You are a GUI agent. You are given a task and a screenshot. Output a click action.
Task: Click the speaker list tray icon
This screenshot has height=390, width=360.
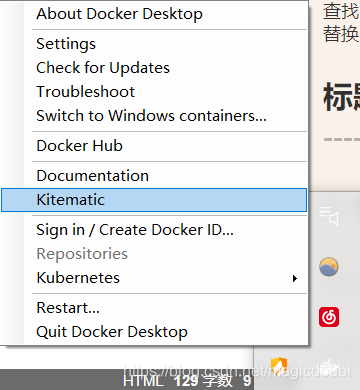(x=329, y=216)
